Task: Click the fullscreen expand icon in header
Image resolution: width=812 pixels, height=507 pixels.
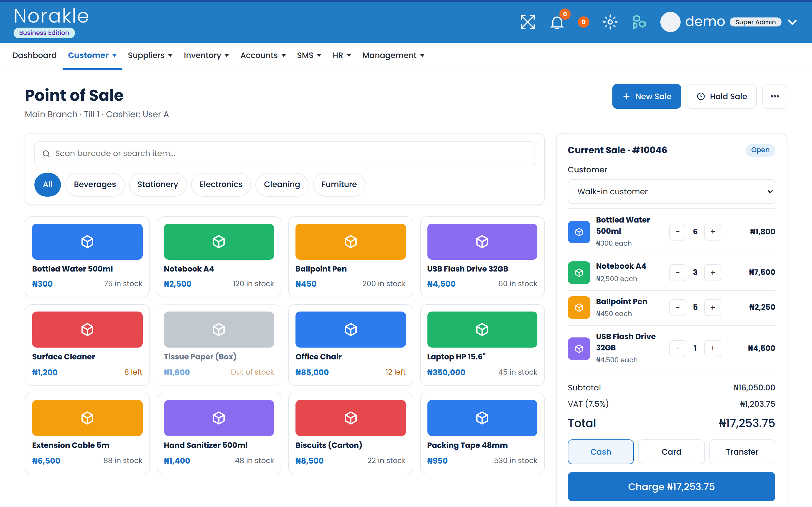Action: (x=528, y=22)
